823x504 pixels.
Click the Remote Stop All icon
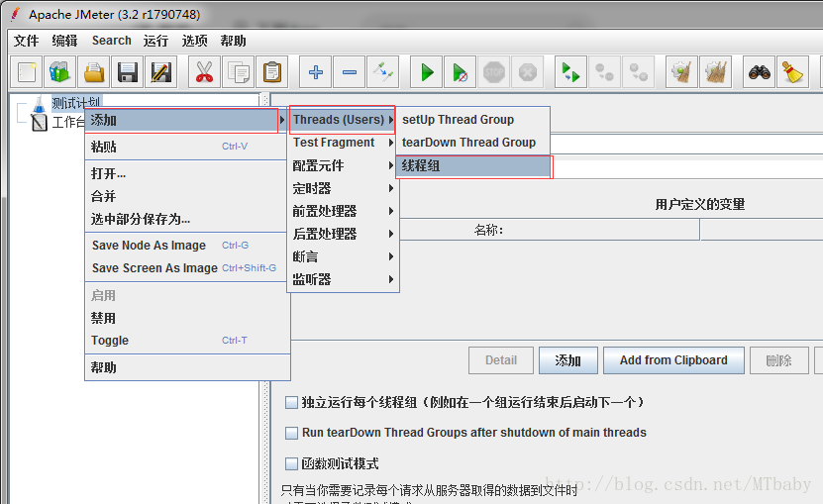(605, 72)
